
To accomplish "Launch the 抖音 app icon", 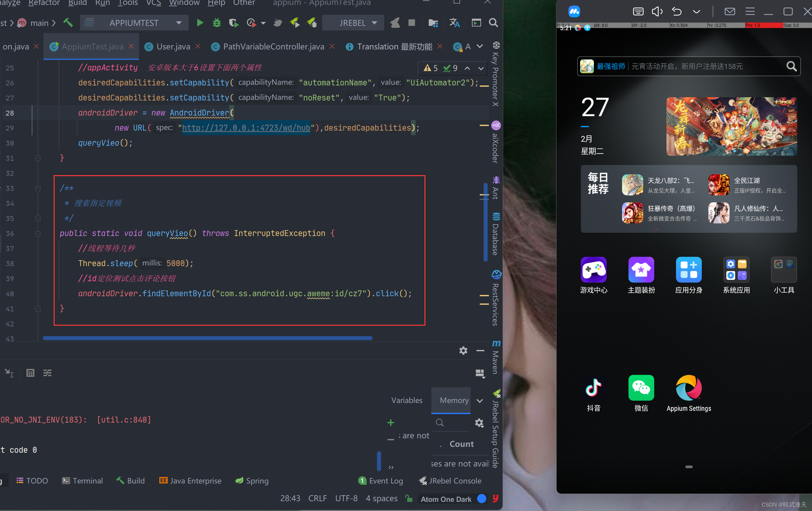I will point(594,388).
